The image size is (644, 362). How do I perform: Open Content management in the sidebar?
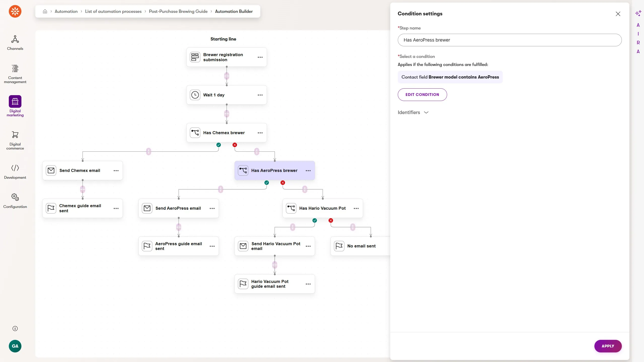click(x=15, y=74)
